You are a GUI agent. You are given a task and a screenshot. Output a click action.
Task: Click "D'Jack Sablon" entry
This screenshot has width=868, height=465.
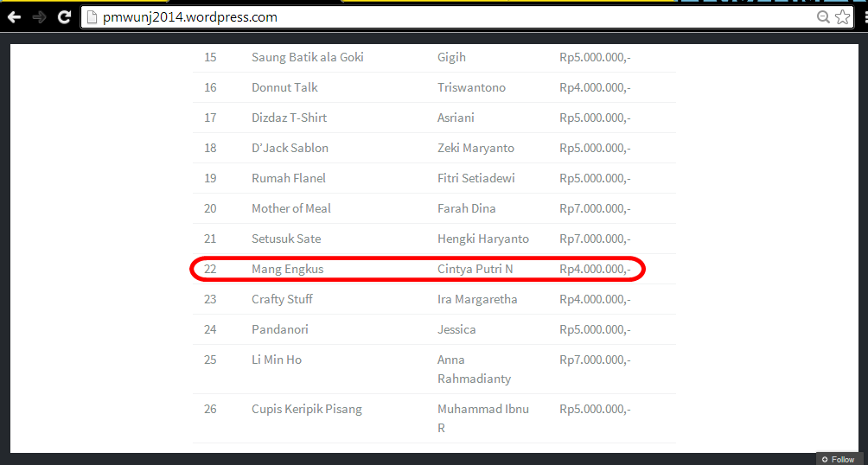[290, 148]
